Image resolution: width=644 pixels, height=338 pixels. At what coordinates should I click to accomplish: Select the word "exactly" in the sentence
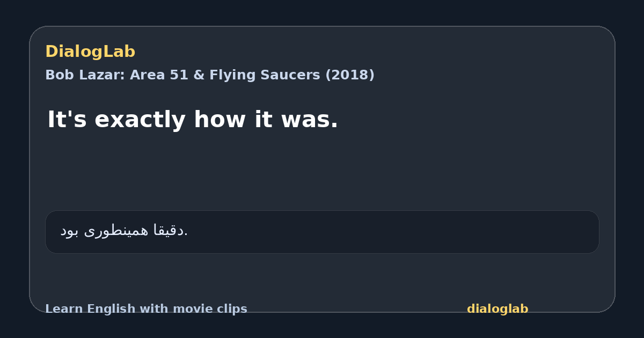141,120
